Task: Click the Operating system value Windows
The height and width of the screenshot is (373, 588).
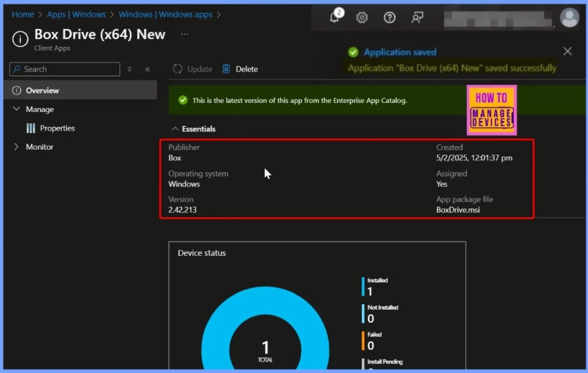Action: pos(184,184)
